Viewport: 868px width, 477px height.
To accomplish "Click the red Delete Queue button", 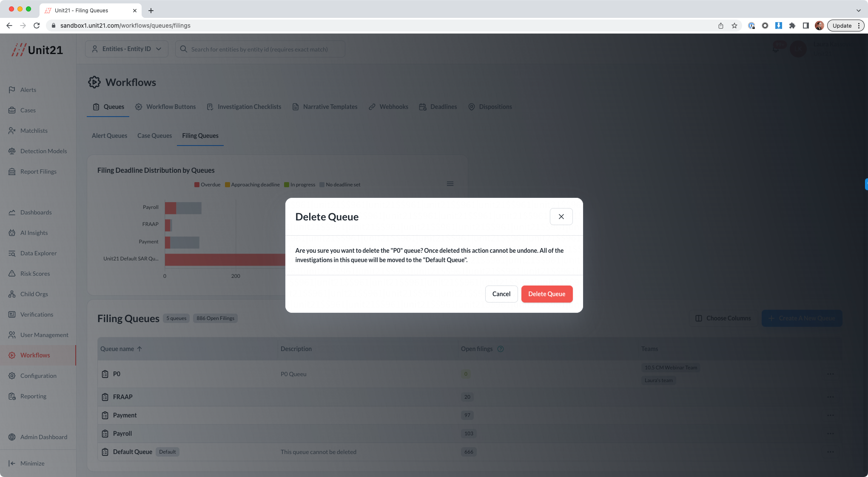I will (x=546, y=294).
